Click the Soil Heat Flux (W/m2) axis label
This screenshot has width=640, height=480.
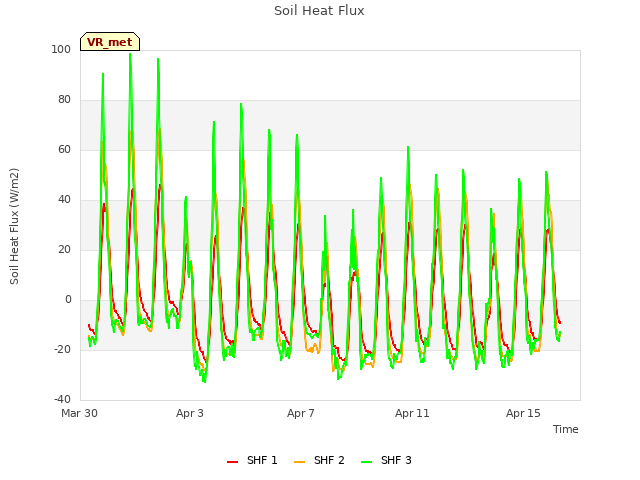14,226
